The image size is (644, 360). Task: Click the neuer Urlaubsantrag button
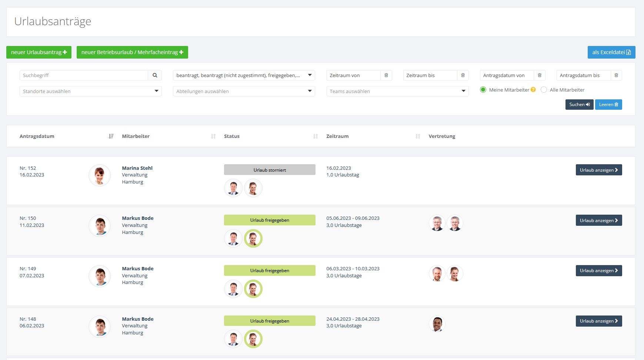[39, 52]
